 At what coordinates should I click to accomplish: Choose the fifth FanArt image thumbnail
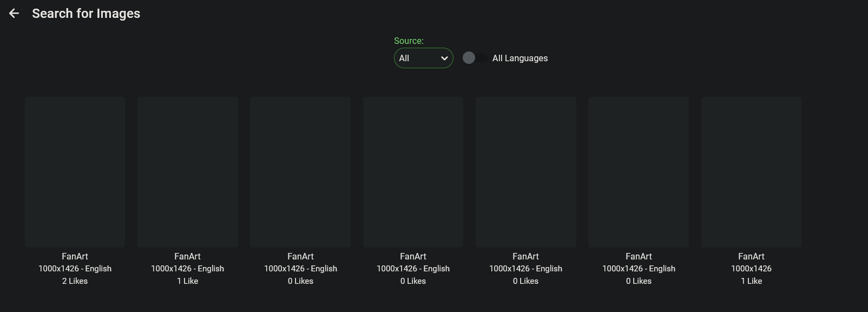tap(525, 172)
